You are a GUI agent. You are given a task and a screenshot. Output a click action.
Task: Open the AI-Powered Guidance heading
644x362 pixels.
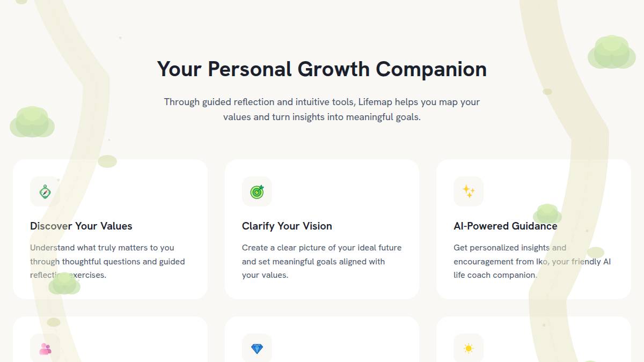(505, 226)
